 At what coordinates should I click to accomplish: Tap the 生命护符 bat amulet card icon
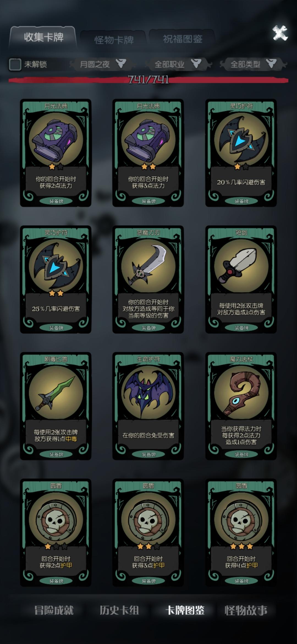148,406
